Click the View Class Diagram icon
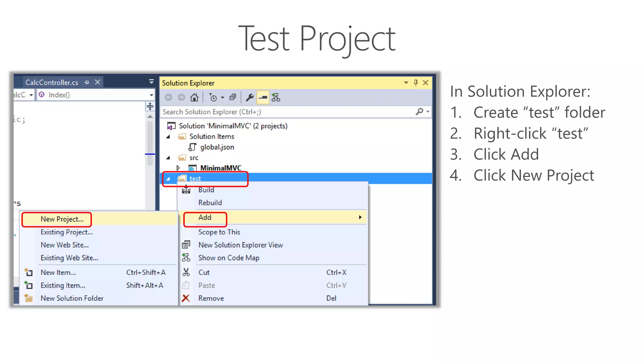The image size is (644, 362). [276, 98]
